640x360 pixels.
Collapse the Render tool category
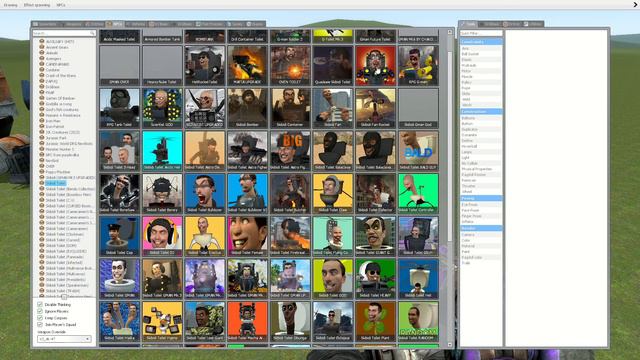(481, 228)
